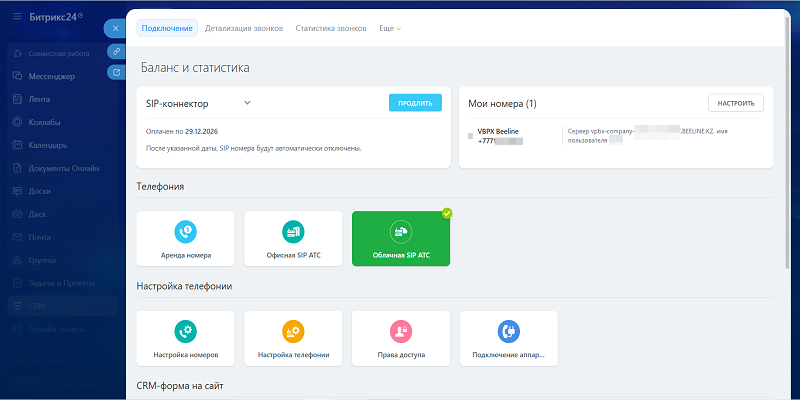Click the Права доступа pink icon

coord(401,332)
